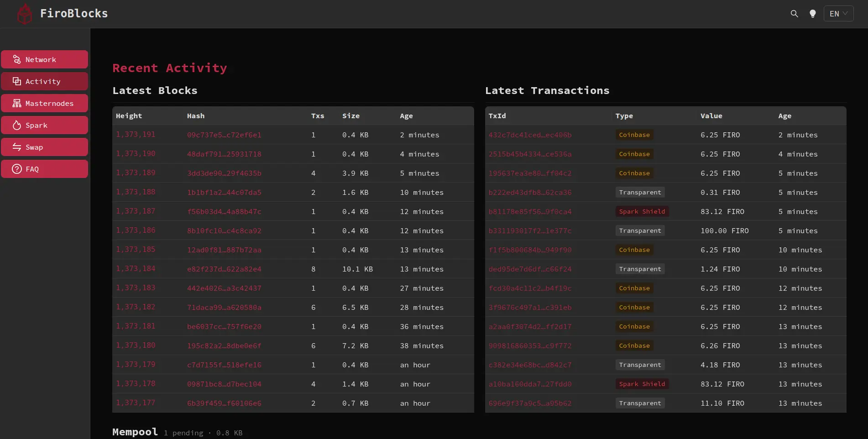The height and width of the screenshot is (439, 868).
Task: Open the Swap menu label
Action: 34,147
